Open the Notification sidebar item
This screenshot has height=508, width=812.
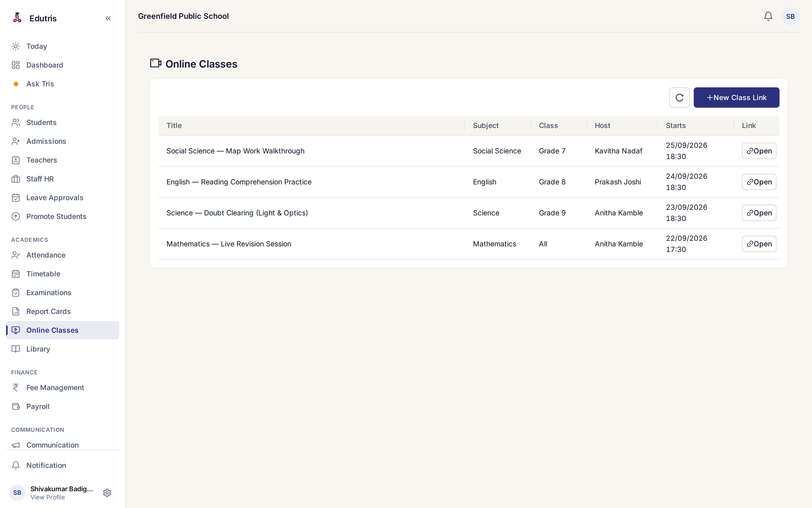(x=63, y=465)
